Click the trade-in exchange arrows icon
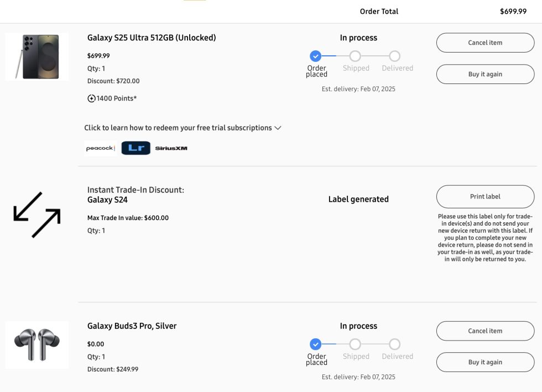This screenshot has height=392, width=542. 37,215
